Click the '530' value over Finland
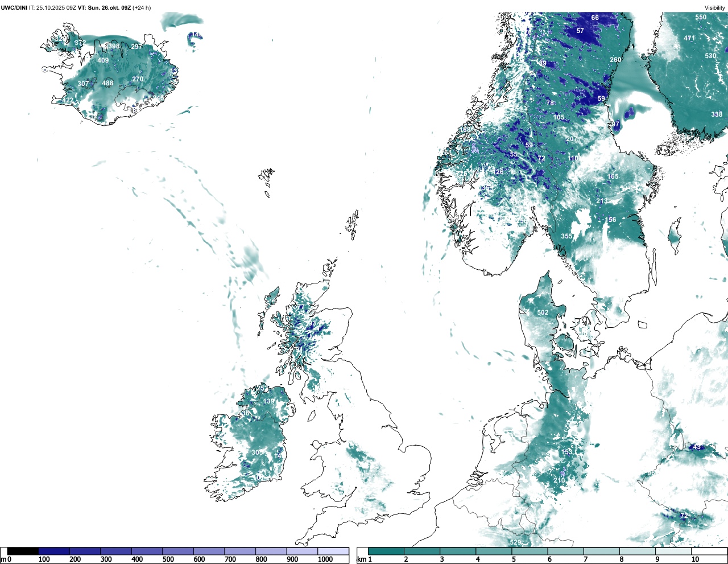 (710, 56)
